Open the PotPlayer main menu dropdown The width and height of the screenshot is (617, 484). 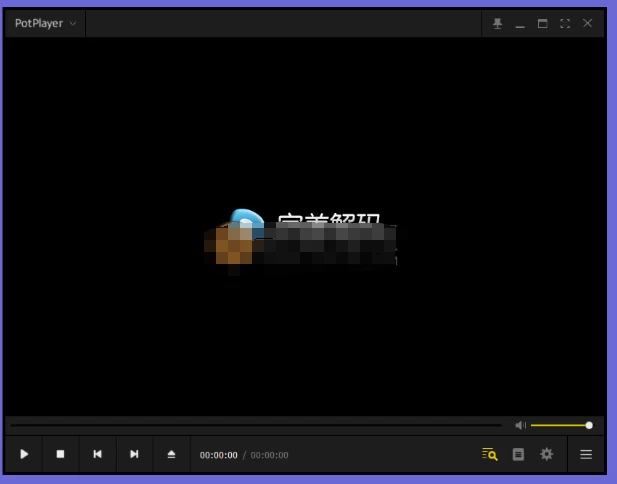[x=39, y=24]
